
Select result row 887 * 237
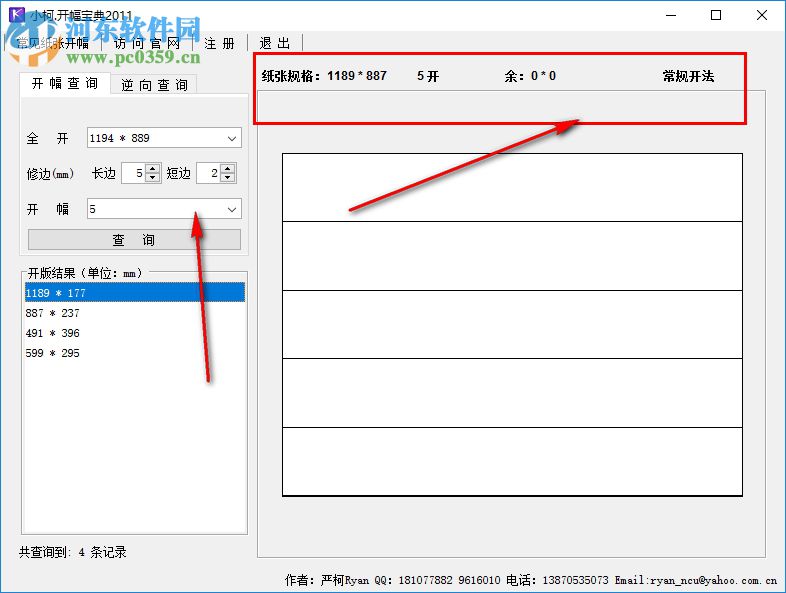[135, 313]
